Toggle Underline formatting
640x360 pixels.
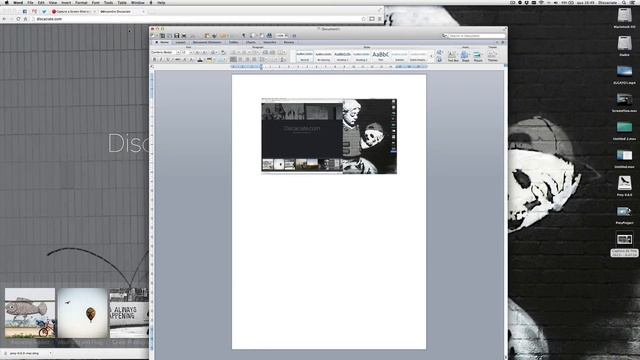coord(167,60)
